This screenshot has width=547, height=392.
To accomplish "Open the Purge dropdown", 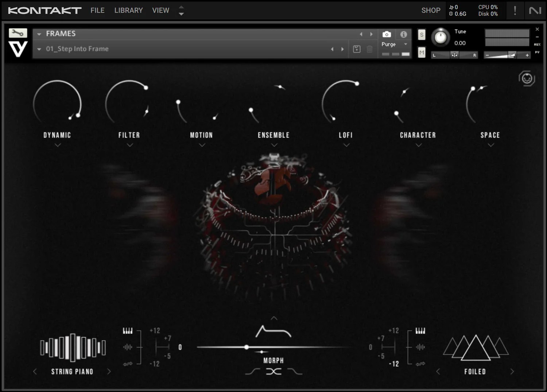I will coord(406,44).
